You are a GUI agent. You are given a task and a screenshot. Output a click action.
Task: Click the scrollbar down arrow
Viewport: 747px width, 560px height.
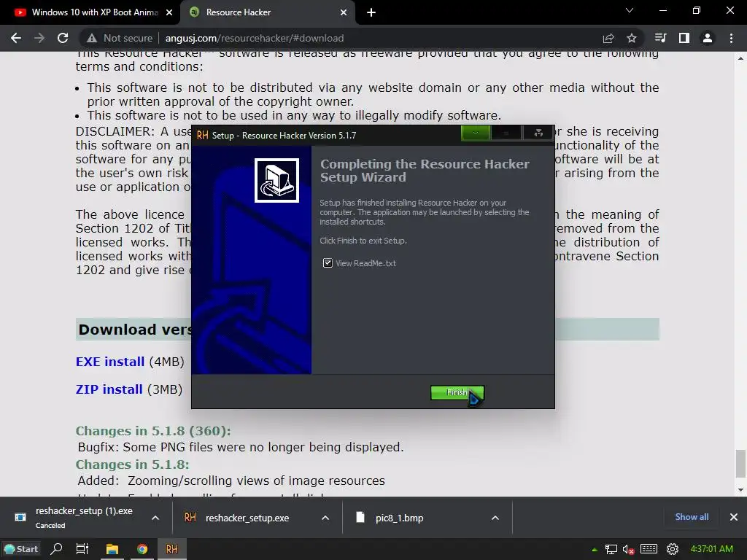coord(740,490)
